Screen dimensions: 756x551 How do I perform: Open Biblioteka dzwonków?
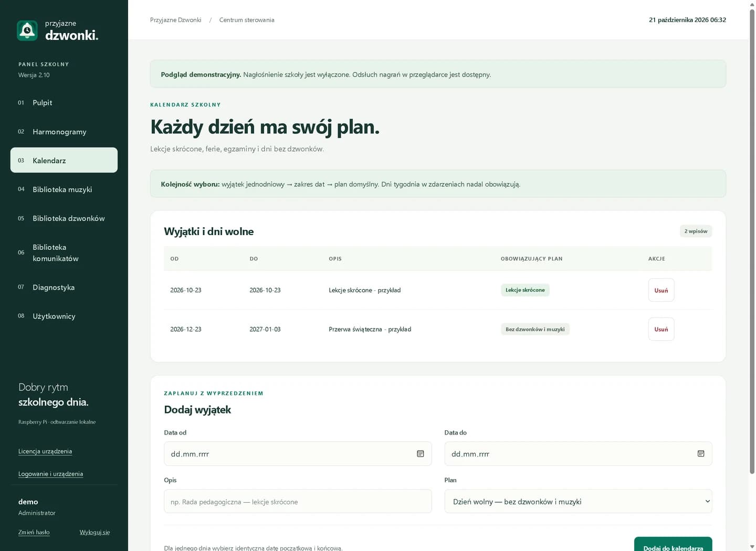64,218
